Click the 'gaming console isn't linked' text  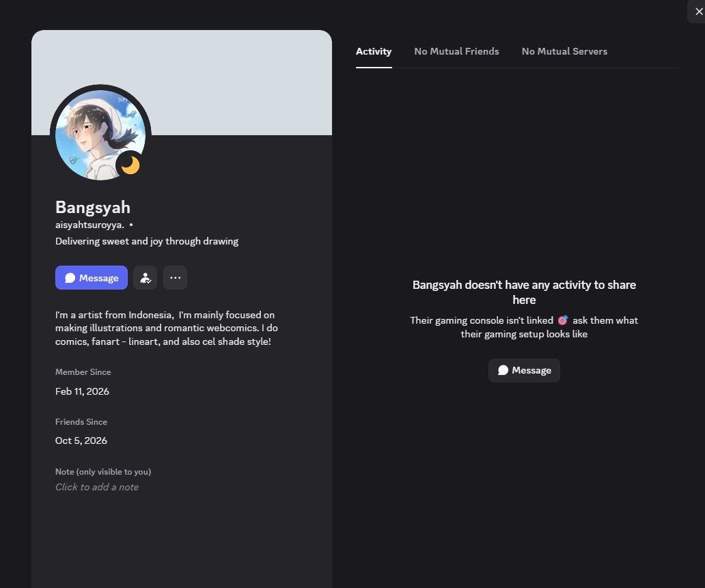click(x=524, y=327)
